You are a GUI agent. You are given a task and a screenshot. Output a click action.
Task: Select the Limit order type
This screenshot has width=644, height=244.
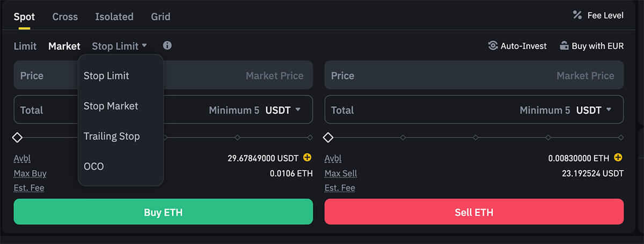(x=25, y=46)
